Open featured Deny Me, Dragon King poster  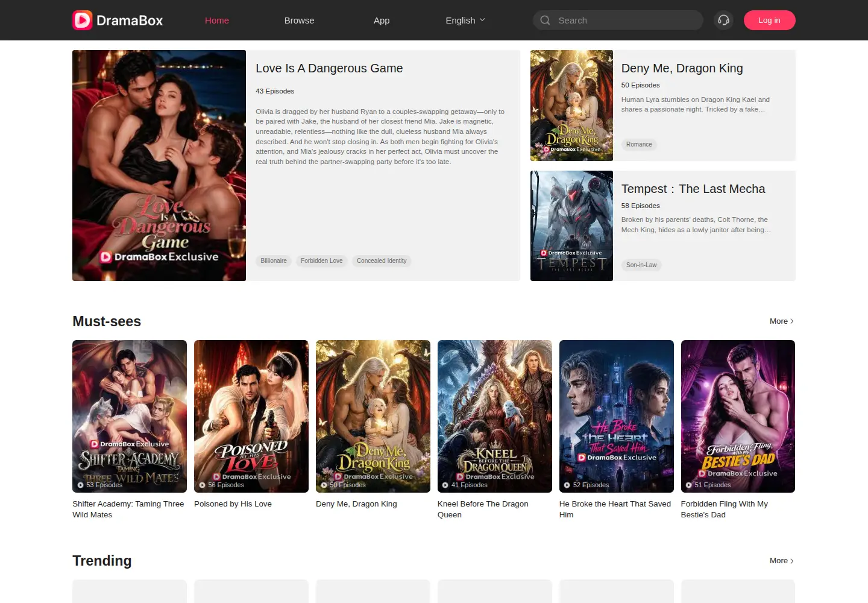[571, 106]
